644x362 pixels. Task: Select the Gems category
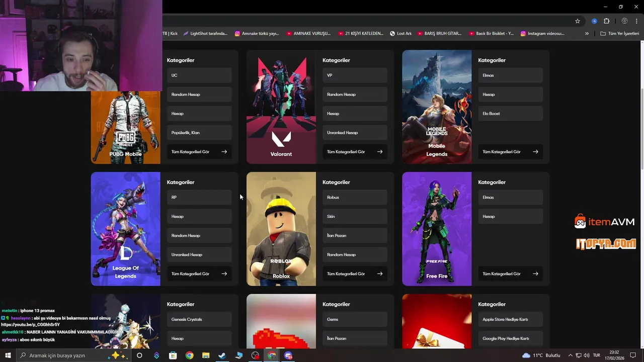click(x=355, y=320)
